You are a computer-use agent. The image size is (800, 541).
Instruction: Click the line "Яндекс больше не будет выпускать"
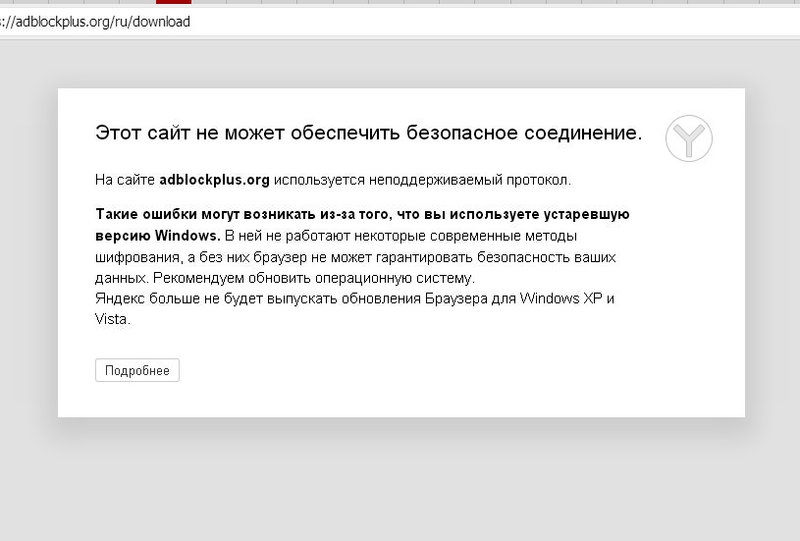[x=216, y=299]
